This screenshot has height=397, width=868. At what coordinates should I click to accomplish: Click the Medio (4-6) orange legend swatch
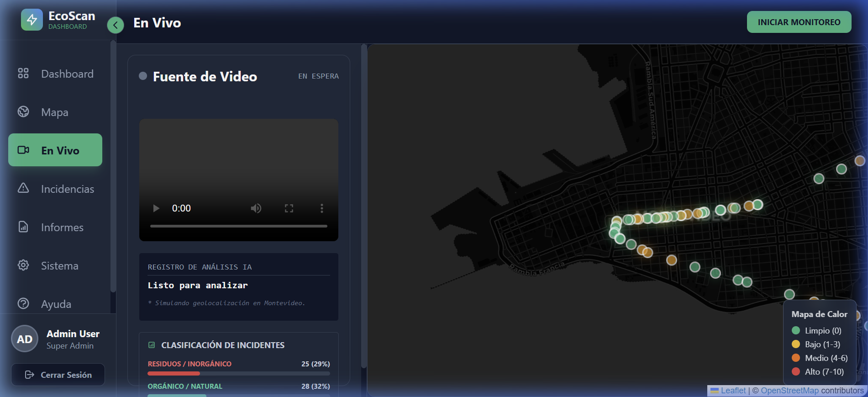[796, 358]
